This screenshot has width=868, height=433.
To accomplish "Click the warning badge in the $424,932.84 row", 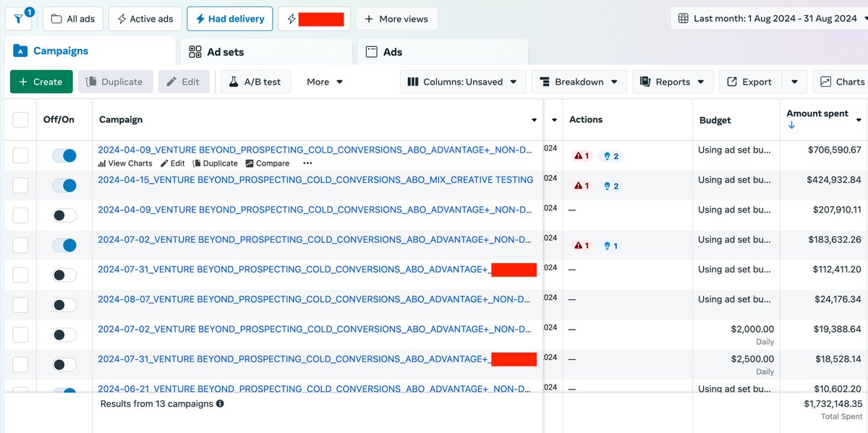I will 582,186.
